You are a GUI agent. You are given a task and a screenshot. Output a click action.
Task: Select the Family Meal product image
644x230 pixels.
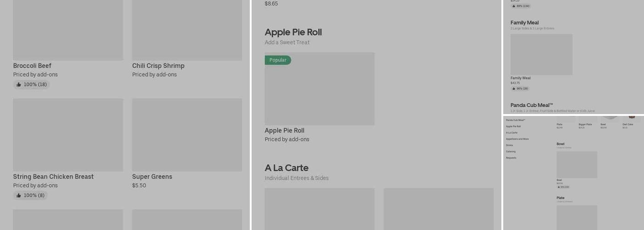[541, 54]
